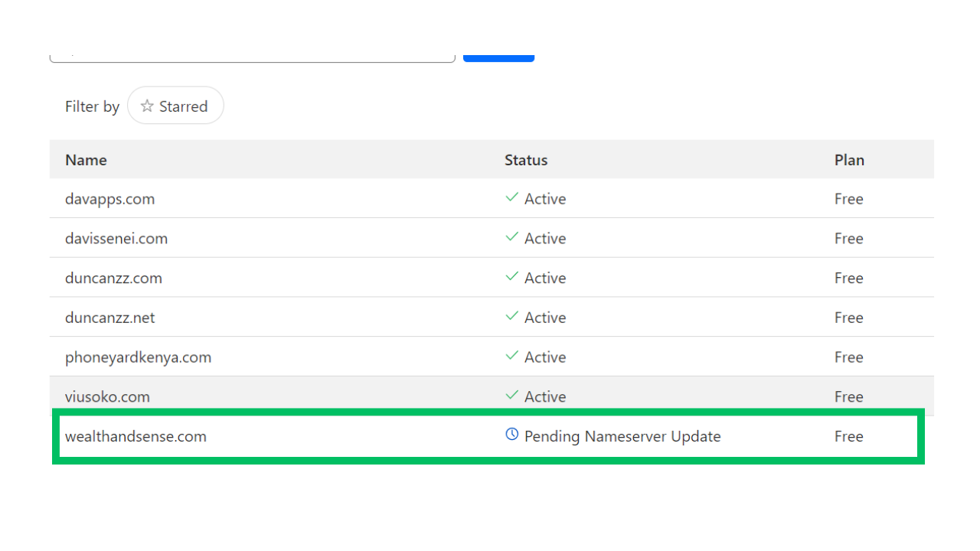Image resolution: width=980 pixels, height=551 pixels.
Task: Click the Status column header
Action: pos(526,160)
